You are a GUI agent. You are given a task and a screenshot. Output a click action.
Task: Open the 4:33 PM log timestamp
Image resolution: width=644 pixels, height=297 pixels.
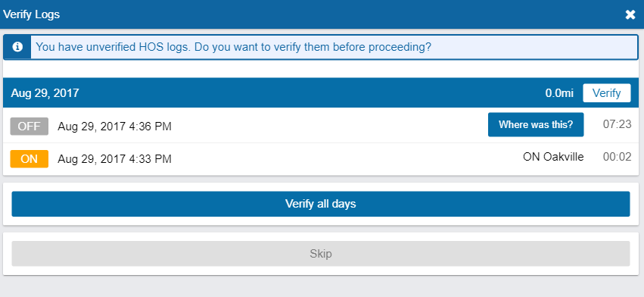[x=114, y=159]
